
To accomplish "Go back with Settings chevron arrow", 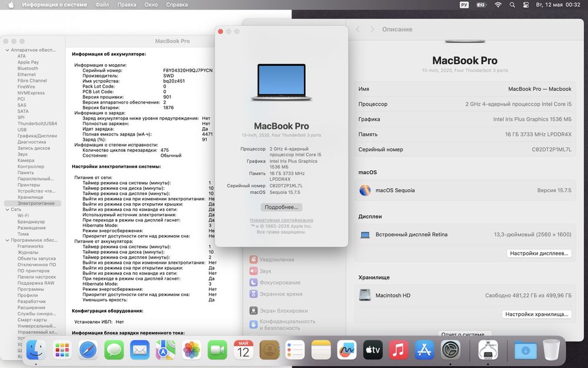I will (358, 29).
